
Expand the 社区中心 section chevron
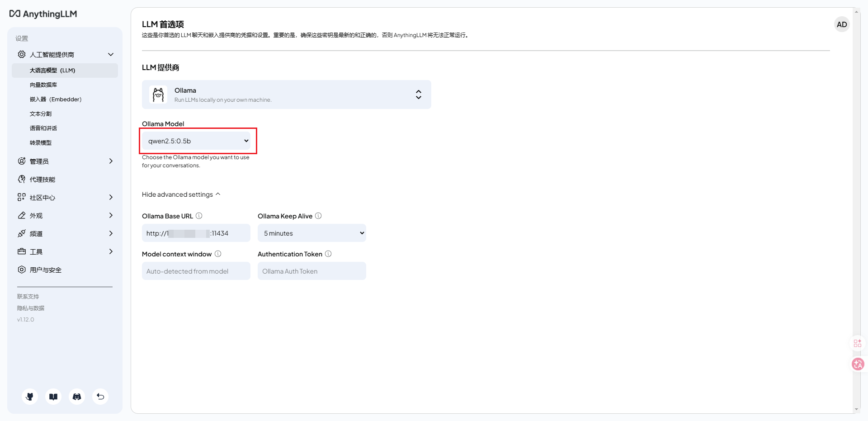[111, 197]
